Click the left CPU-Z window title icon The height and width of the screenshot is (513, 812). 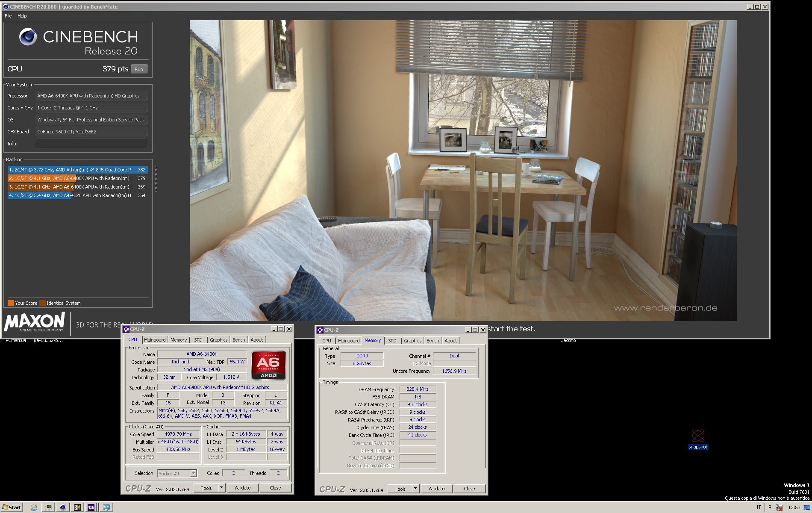[126, 329]
